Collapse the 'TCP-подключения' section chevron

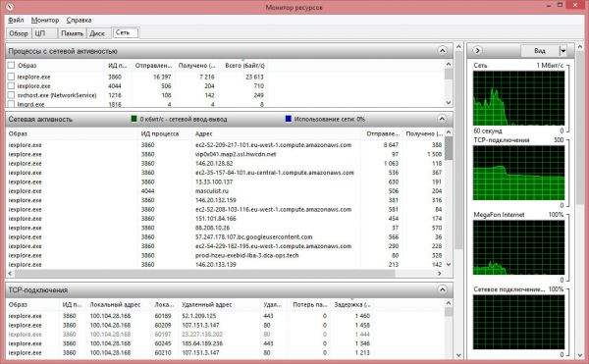tap(442, 289)
